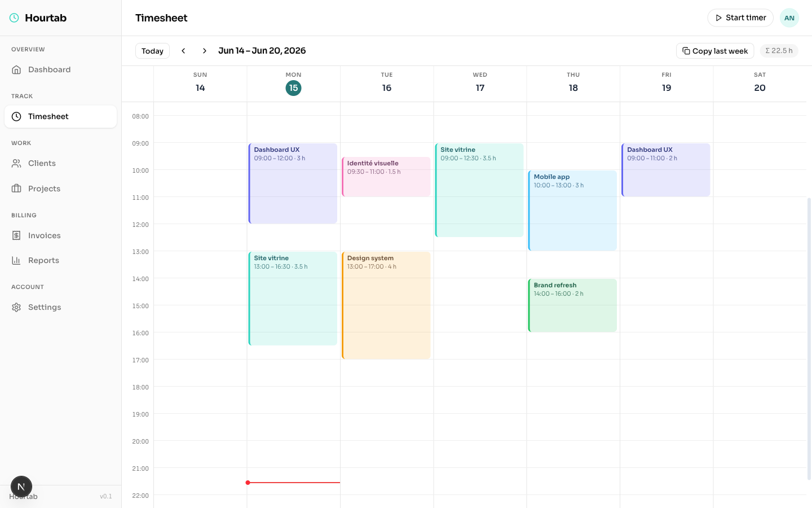Click the vertical scrollbar on the right

point(809,339)
